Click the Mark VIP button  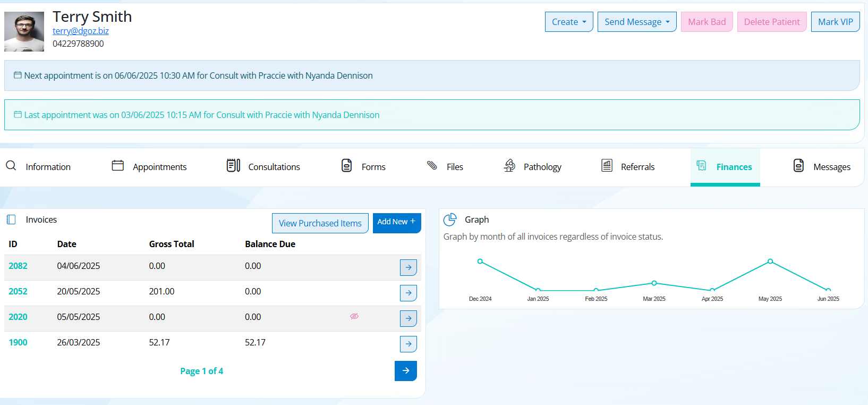pyautogui.click(x=836, y=22)
